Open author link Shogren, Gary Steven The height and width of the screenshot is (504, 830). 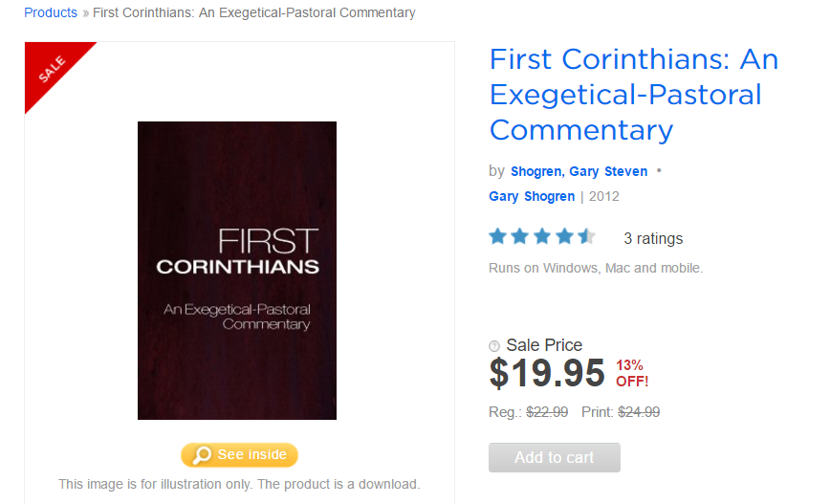point(579,171)
